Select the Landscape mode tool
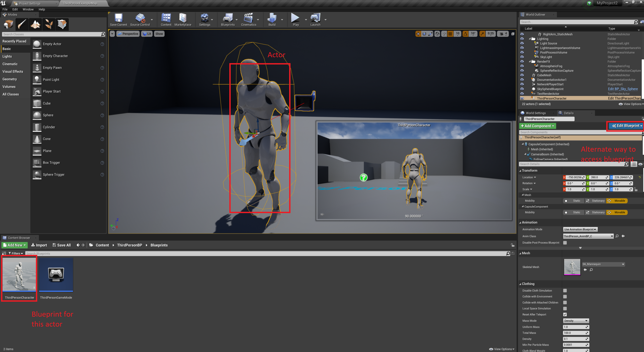The width and height of the screenshot is (644, 352). tap(36, 24)
